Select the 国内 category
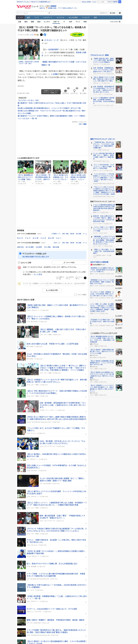138x644 pixels. click(x=26, y=22)
